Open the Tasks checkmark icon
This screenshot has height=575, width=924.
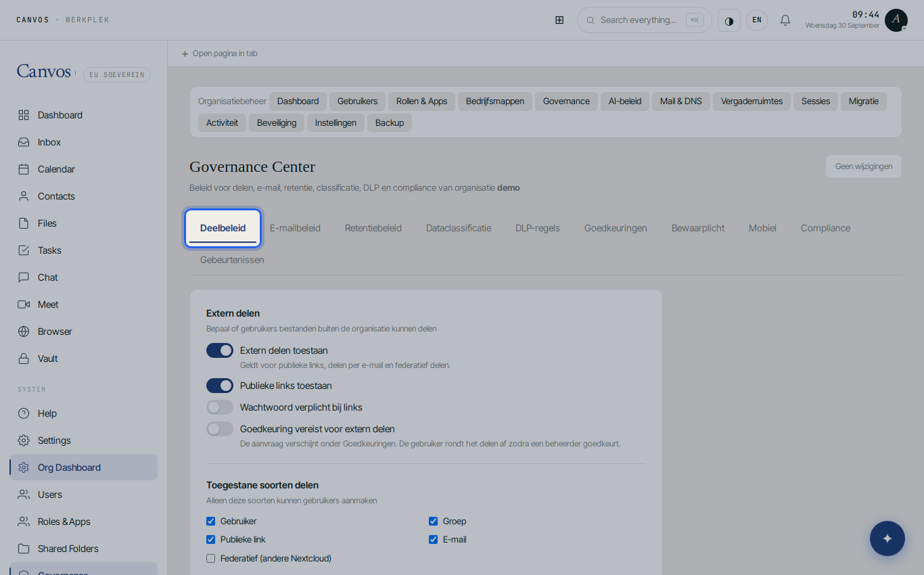coord(24,250)
